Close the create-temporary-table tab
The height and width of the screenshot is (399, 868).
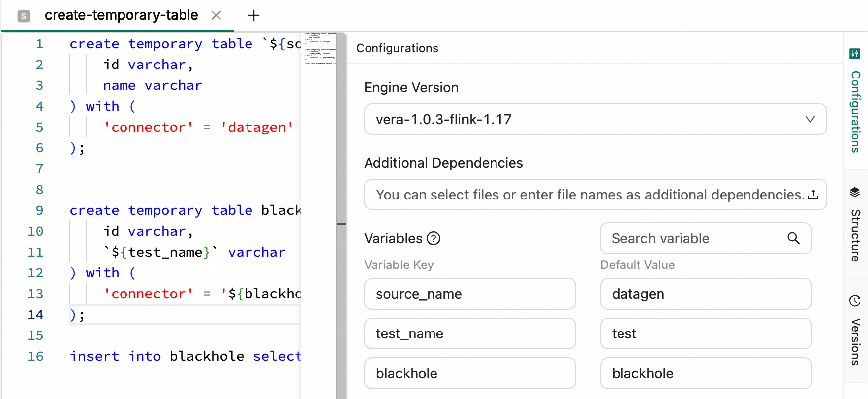pyautogui.click(x=216, y=15)
